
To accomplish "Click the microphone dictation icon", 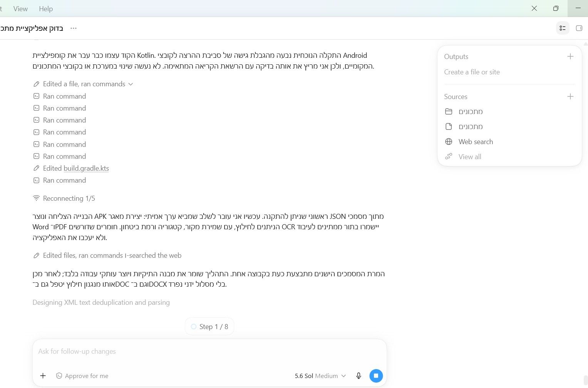I will tap(358, 376).
